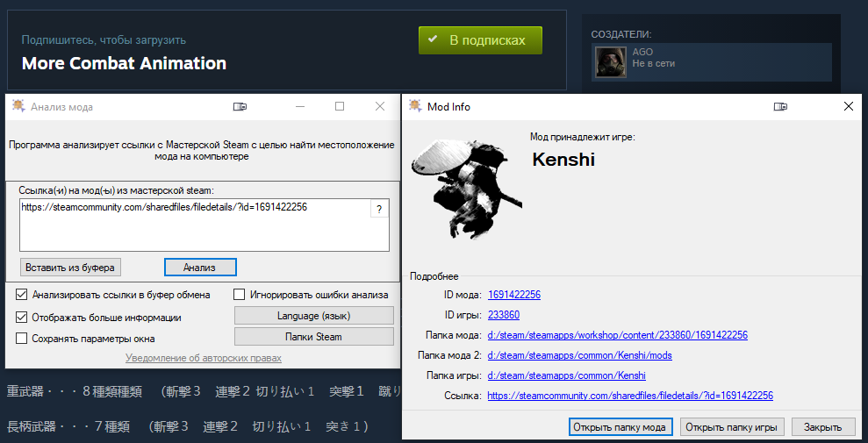Click "Language (язык)" button
This screenshot has width=868, height=443.
(x=314, y=316)
